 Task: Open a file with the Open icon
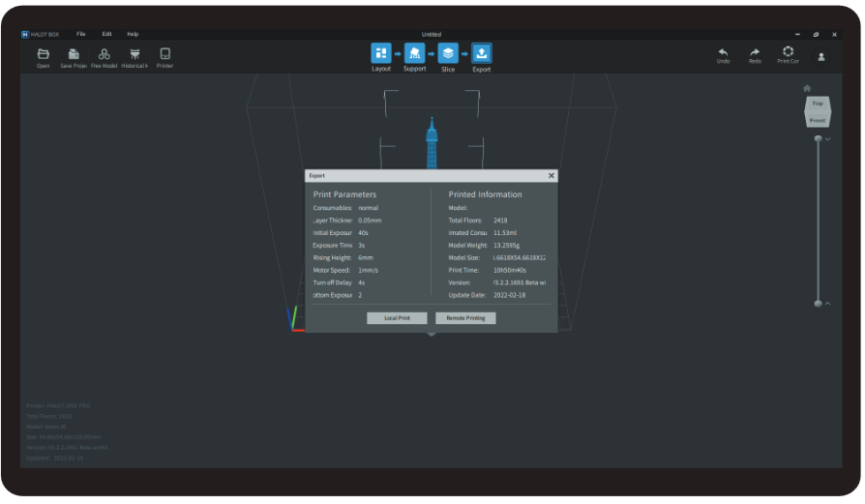[43, 54]
